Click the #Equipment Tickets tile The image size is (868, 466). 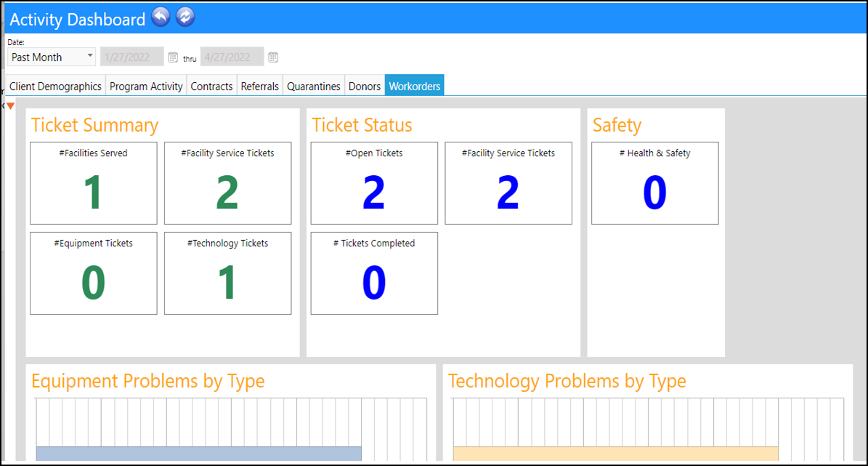coord(94,273)
